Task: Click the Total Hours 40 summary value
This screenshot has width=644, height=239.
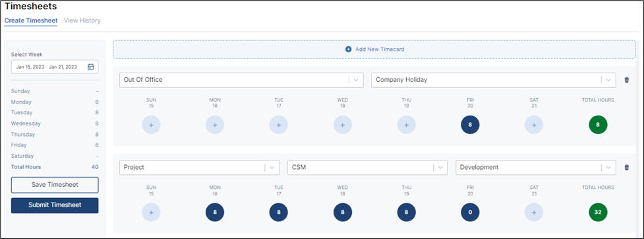Action: coord(95,167)
